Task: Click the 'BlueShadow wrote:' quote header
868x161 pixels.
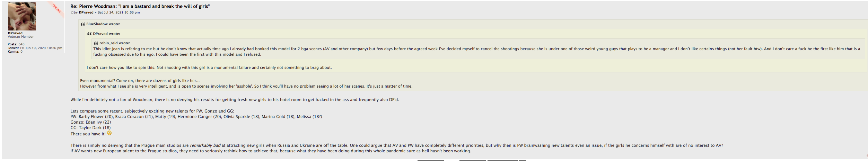Action: pos(103,24)
